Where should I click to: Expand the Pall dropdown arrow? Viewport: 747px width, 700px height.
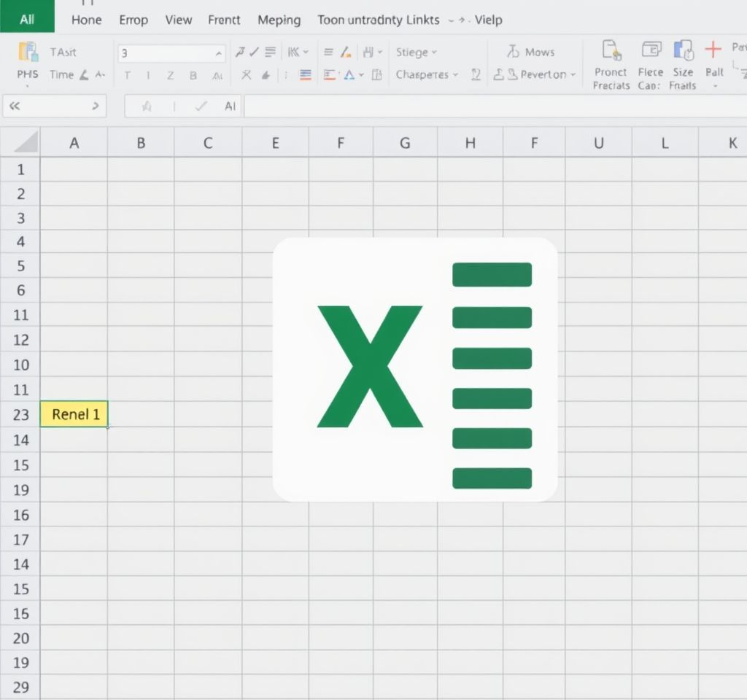(x=715, y=86)
